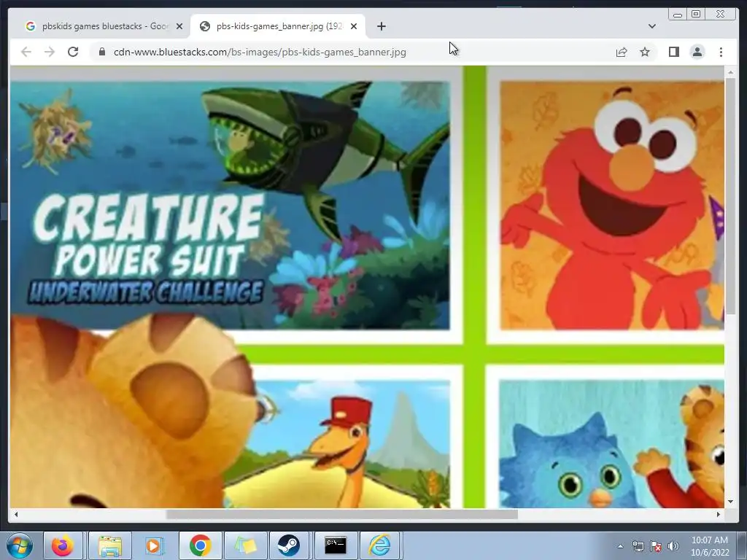
Task: Open the Windows Start menu
Action: point(20,545)
